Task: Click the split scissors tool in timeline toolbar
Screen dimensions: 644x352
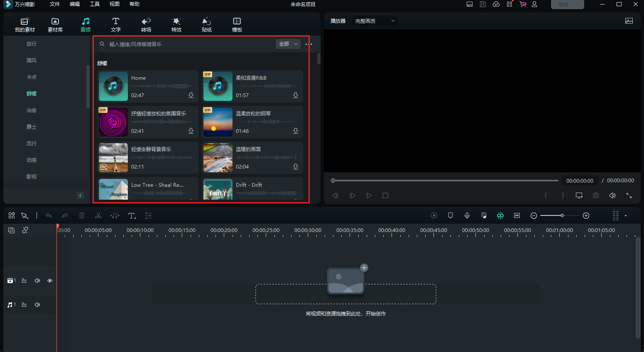Action: tap(98, 215)
